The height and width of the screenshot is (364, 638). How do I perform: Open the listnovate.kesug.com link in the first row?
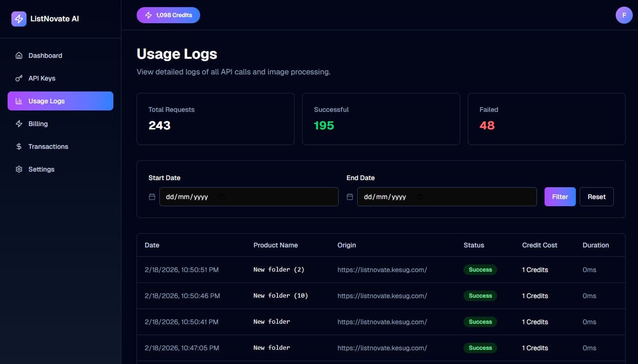(x=382, y=269)
